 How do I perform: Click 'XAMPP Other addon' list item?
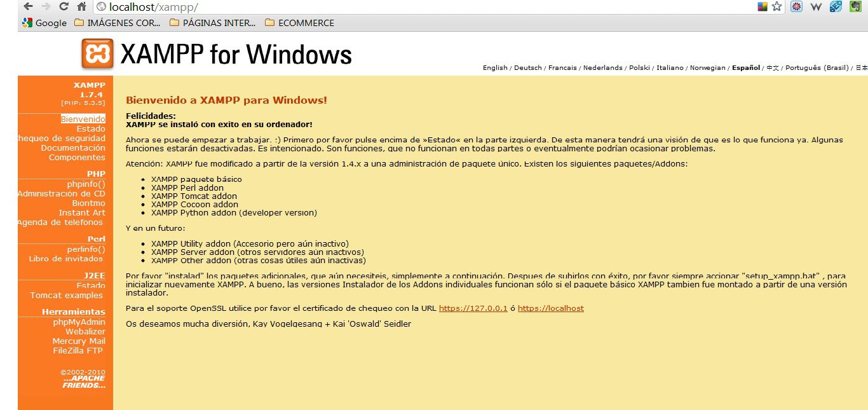tap(259, 261)
